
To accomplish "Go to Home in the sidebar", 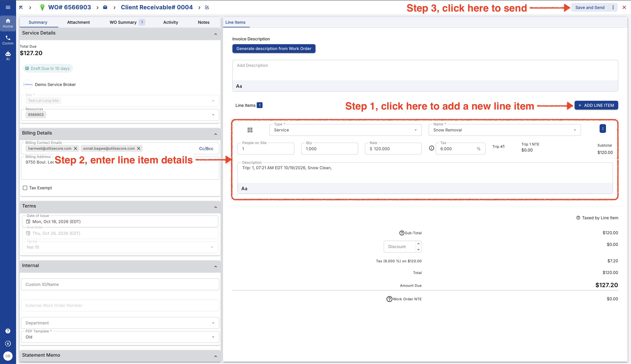I will 8,23.
